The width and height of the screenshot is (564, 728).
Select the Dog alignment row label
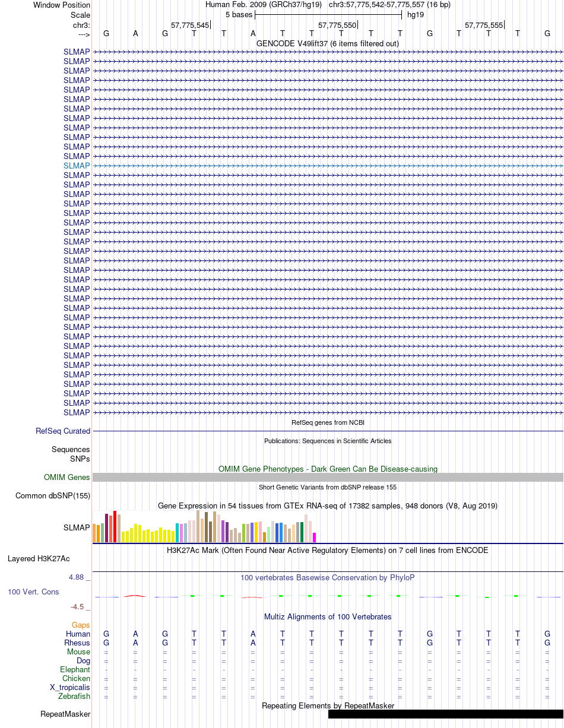[83, 661]
